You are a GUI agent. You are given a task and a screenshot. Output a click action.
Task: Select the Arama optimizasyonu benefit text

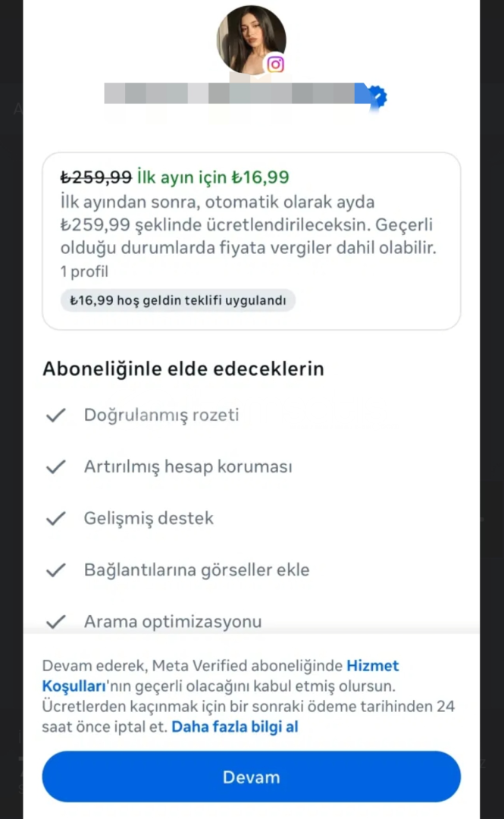173,622
